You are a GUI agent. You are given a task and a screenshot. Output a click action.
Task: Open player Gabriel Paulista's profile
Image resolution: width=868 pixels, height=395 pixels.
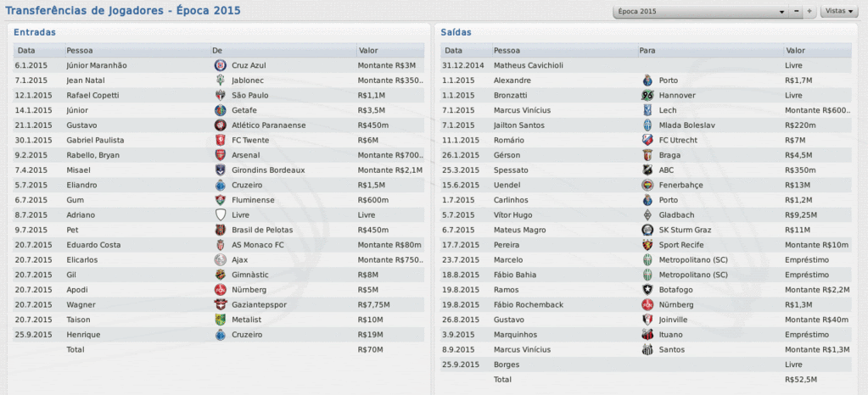pyautogui.click(x=95, y=140)
